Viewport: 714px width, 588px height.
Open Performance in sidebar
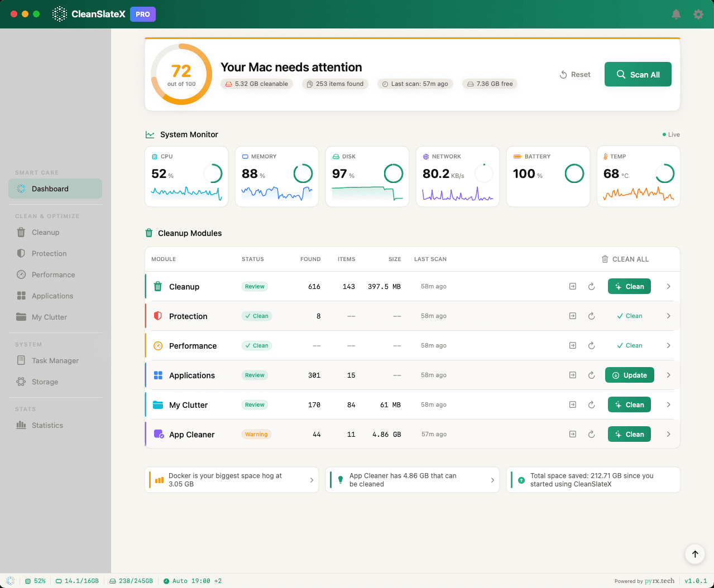click(x=55, y=274)
